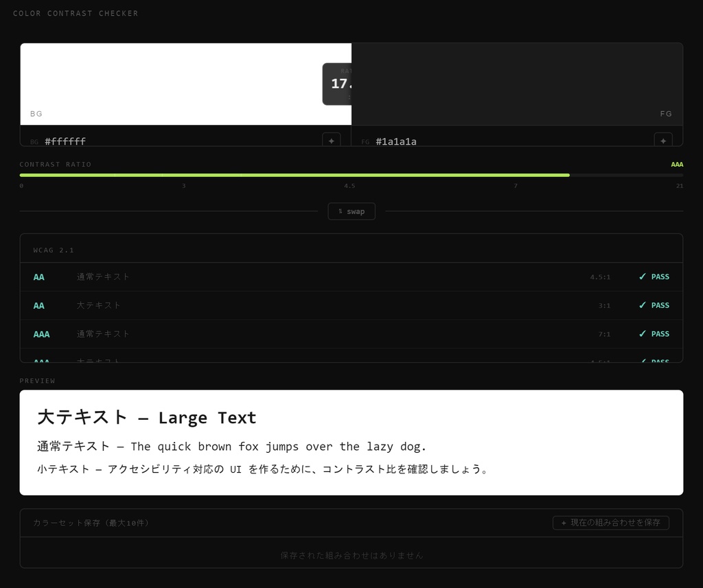Image resolution: width=703 pixels, height=588 pixels.
Task: Click the checkmark icon on AA 3:1 row
Action: pyautogui.click(x=643, y=305)
